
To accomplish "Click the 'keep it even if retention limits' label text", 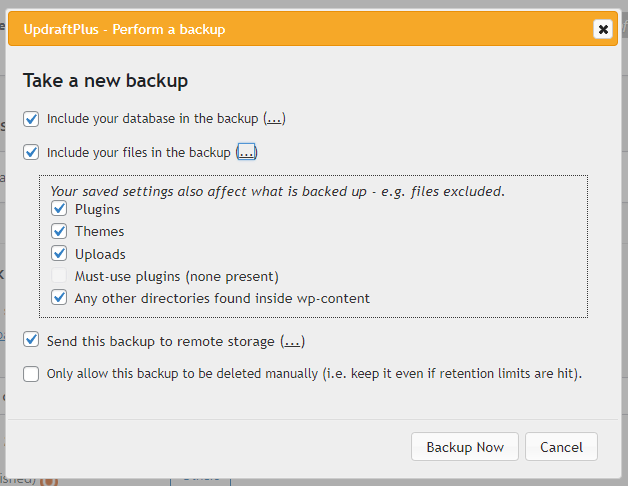I will pos(480,374).
